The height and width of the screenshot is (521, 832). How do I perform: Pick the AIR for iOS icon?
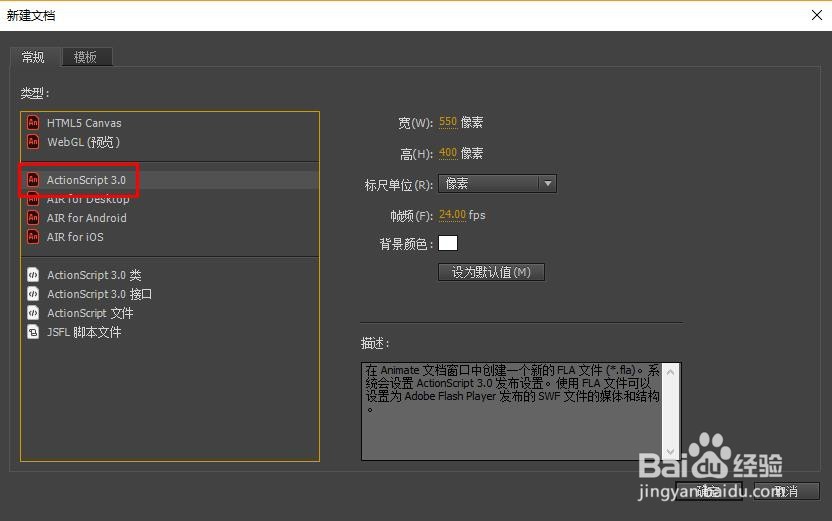pyautogui.click(x=33, y=237)
